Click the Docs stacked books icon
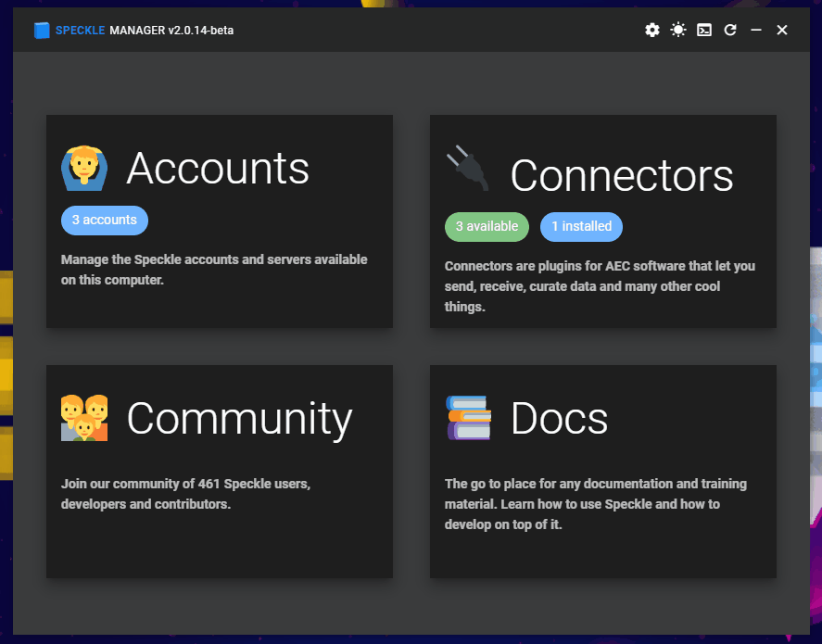 pos(469,418)
